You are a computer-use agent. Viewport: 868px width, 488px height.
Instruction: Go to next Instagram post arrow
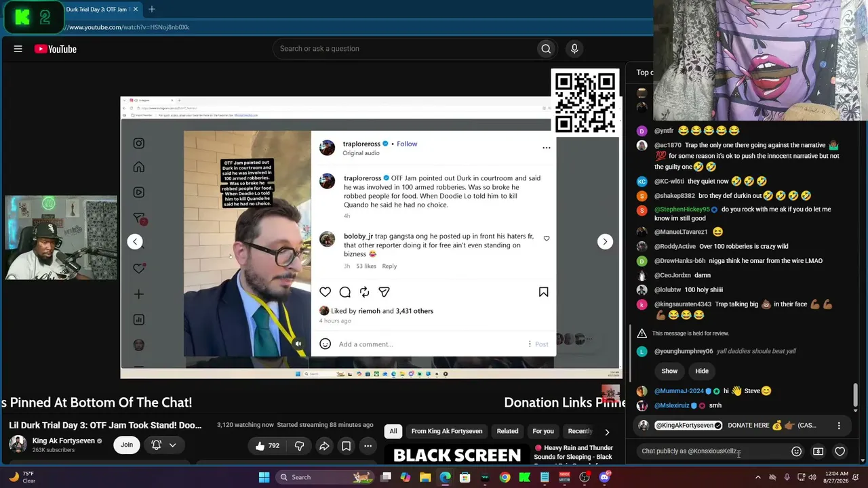click(x=605, y=241)
